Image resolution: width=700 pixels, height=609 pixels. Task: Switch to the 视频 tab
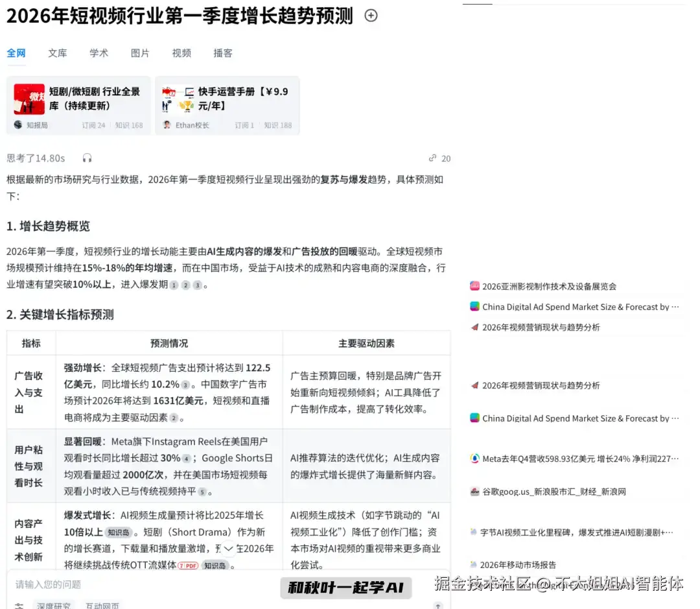pos(181,53)
